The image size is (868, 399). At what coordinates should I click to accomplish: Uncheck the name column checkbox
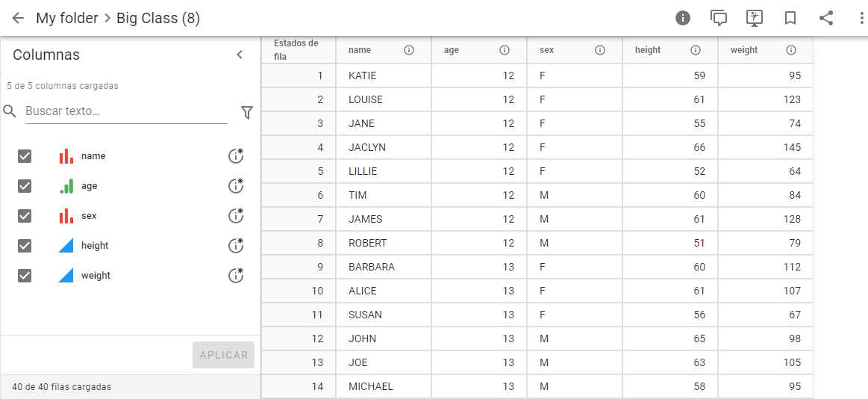click(x=25, y=156)
